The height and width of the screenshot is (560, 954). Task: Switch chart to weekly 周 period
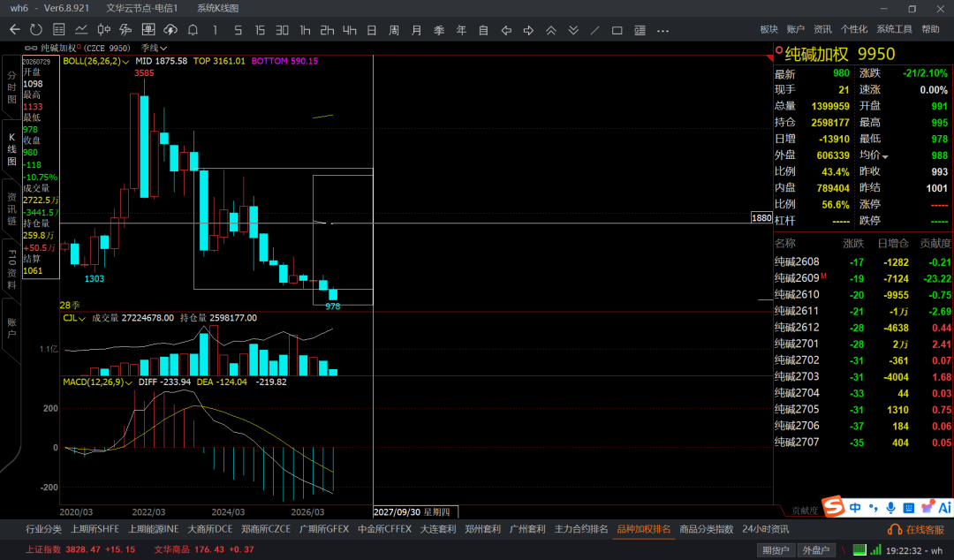tap(394, 30)
